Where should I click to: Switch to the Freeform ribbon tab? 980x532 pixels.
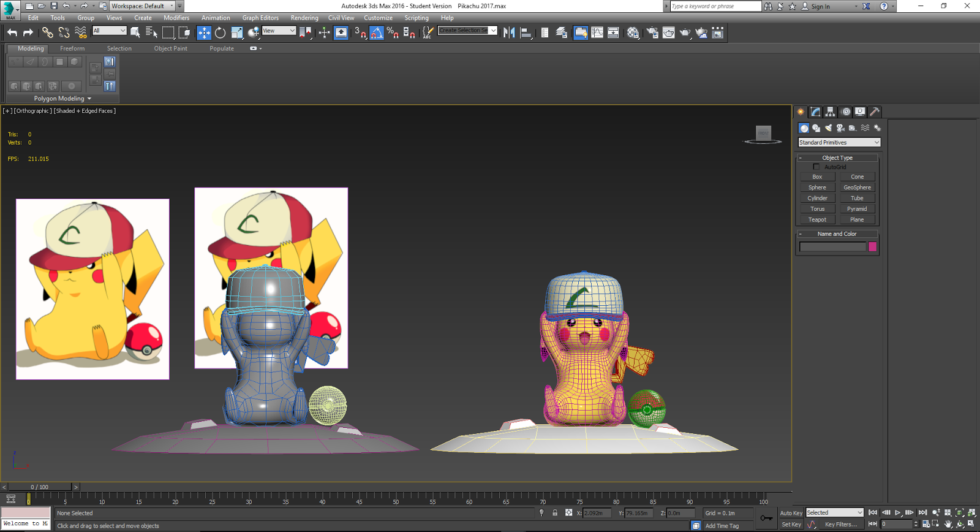pos(72,48)
